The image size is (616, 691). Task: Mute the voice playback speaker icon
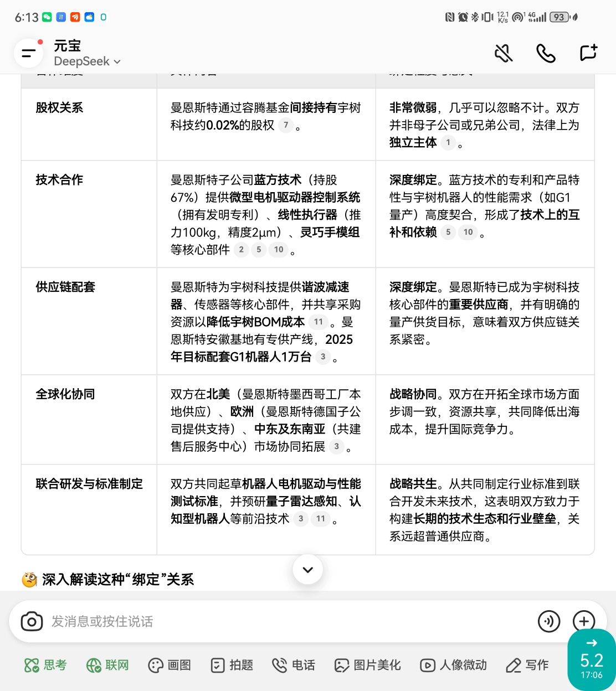504,53
